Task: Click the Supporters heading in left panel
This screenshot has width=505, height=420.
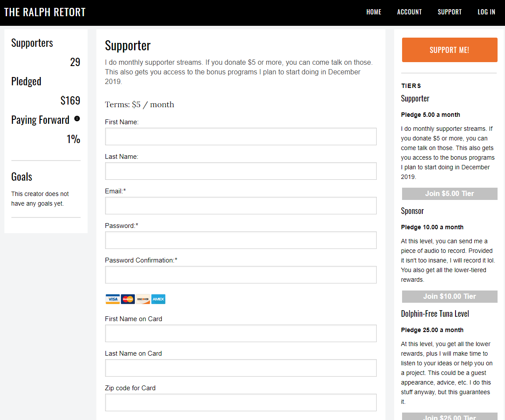Action: [x=32, y=43]
